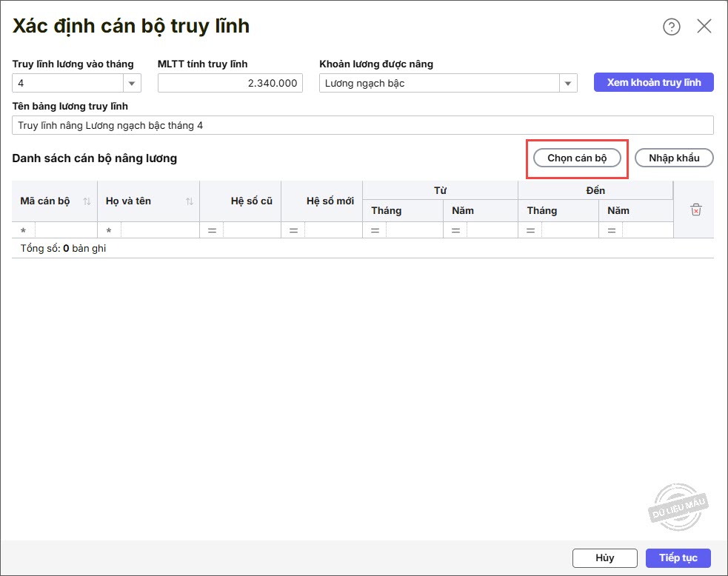The image size is (728, 576).
Task: Open the Truy lĩnh lương vào tháng dropdown
Action: click(132, 84)
